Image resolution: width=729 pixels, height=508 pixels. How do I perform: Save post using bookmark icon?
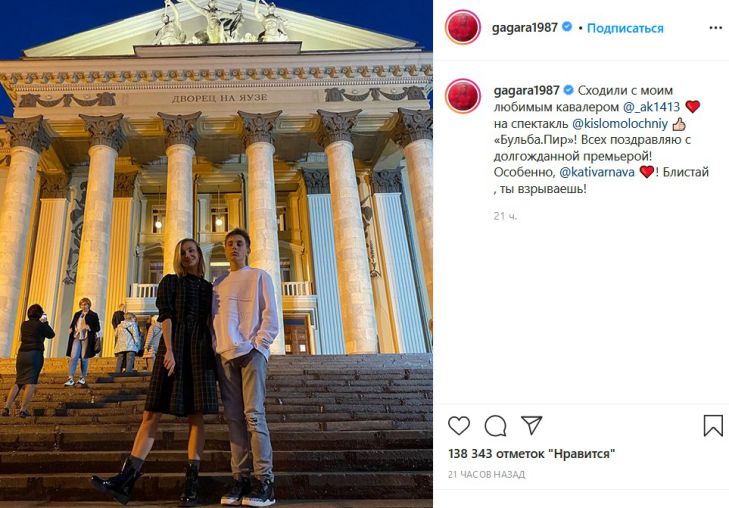point(713,425)
